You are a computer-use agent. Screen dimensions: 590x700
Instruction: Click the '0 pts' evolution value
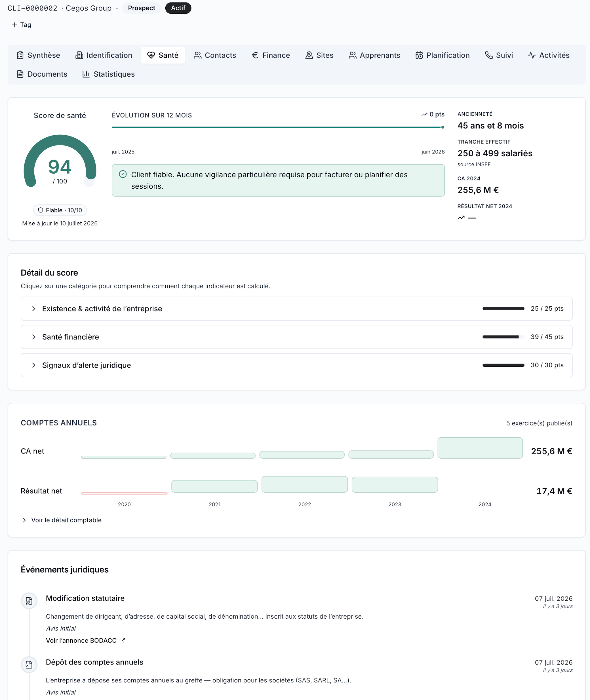coord(437,114)
